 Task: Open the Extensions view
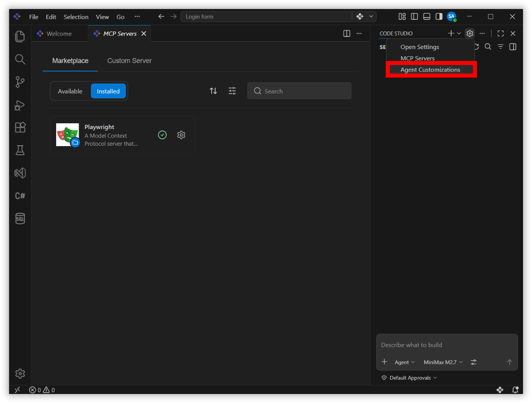[x=20, y=127]
